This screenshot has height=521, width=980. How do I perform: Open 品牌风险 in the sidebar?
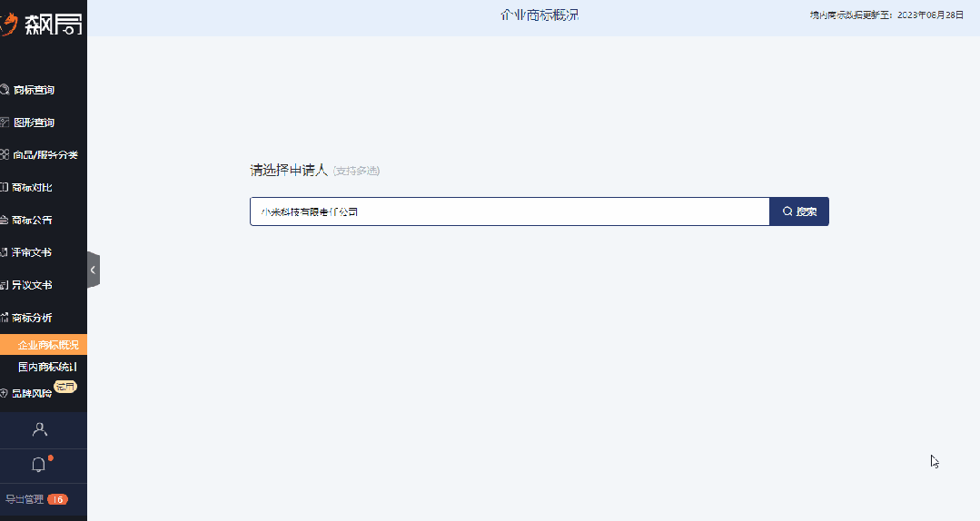click(x=32, y=394)
